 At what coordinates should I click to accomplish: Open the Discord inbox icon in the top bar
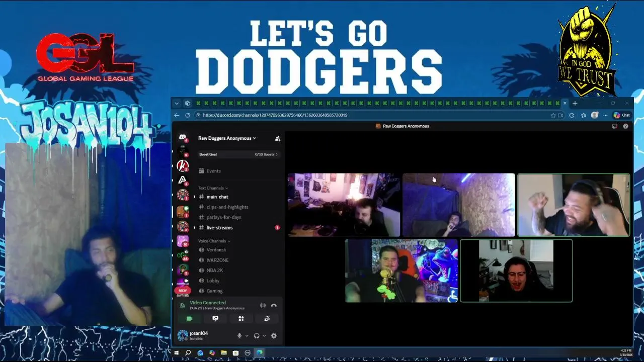(614, 126)
